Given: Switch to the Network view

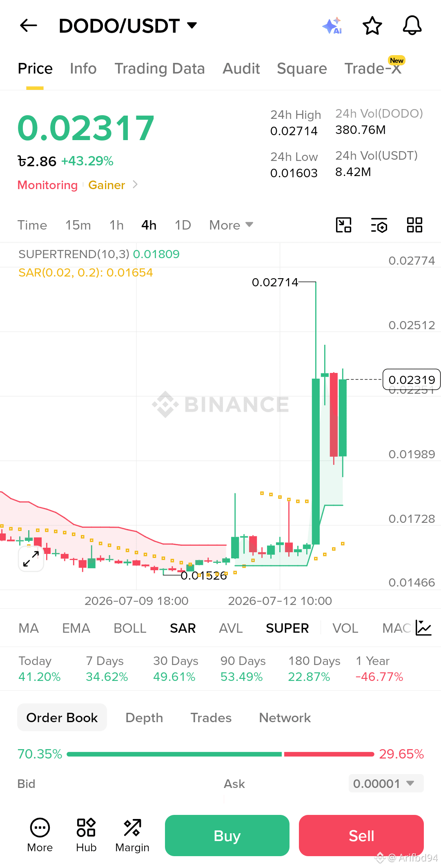Looking at the screenshot, I should pyautogui.click(x=285, y=718).
